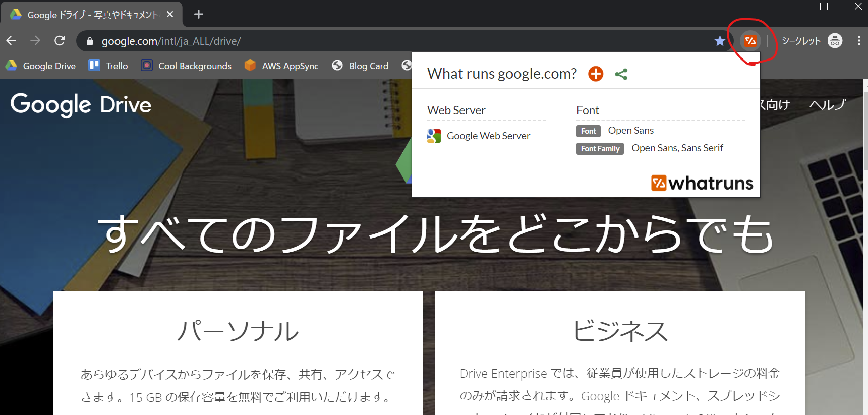Click the パーソナル card heading

(238, 331)
